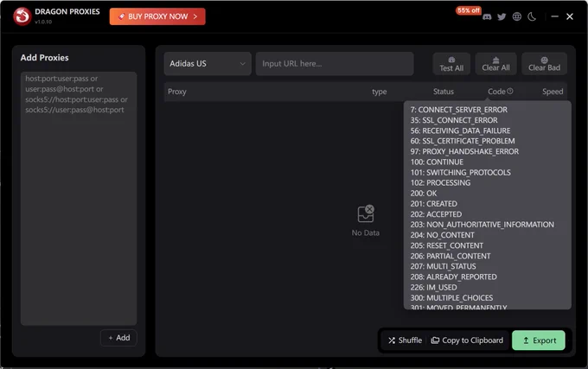Click Copy to Clipboard button
The width and height of the screenshot is (588, 369).
467,340
